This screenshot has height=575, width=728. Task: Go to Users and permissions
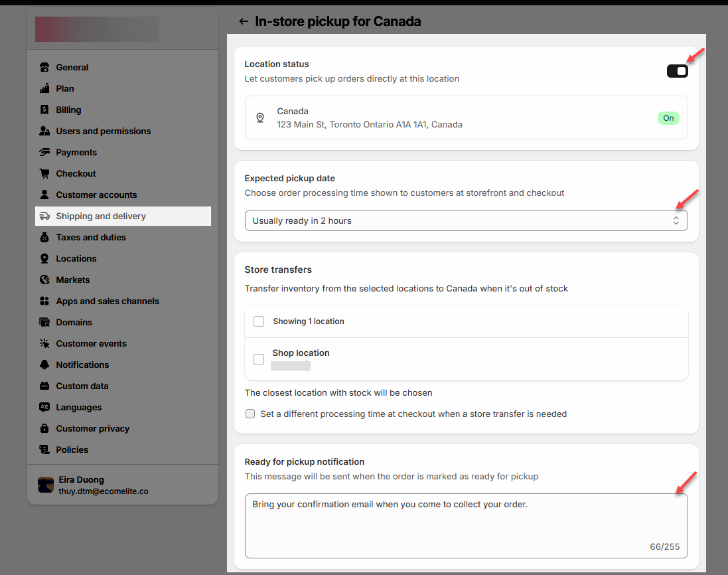[x=103, y=131]
